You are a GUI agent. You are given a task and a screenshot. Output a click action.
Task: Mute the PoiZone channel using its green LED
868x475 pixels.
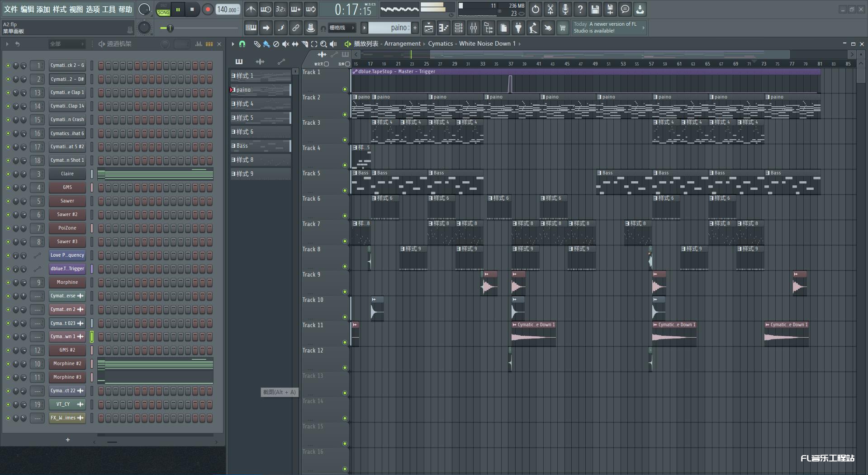8,228
